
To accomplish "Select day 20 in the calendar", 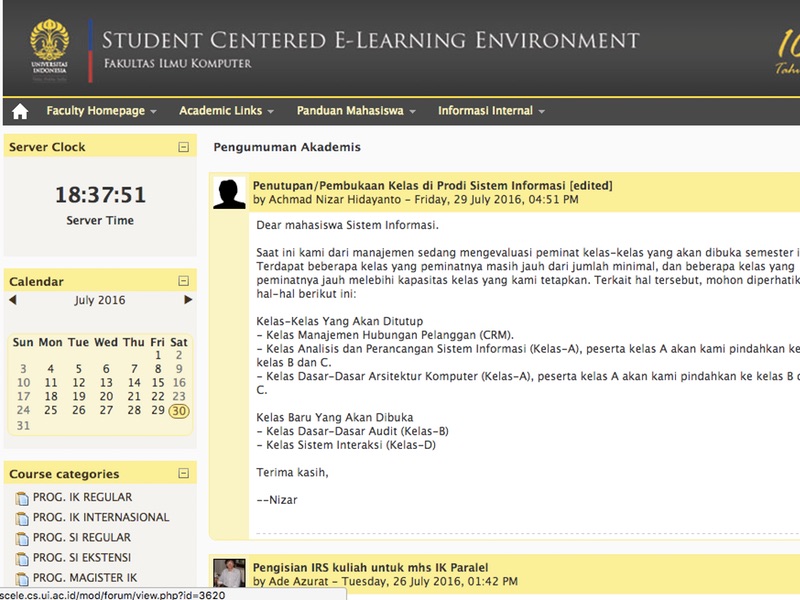I will point(106,396).
